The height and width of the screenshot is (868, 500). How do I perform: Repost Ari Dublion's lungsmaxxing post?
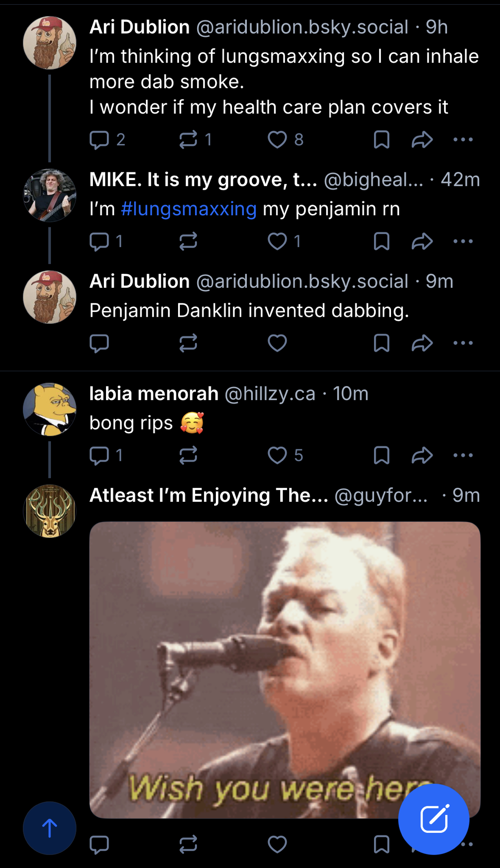point(188,140)
